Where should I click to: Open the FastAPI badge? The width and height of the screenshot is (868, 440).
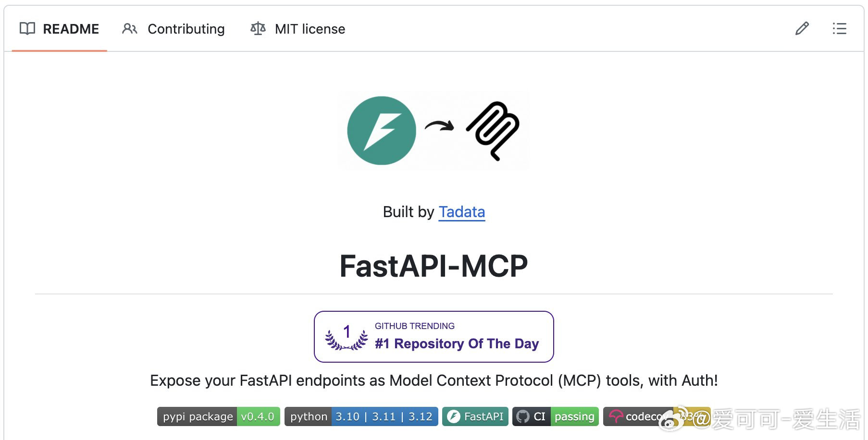tap(475, 416)
